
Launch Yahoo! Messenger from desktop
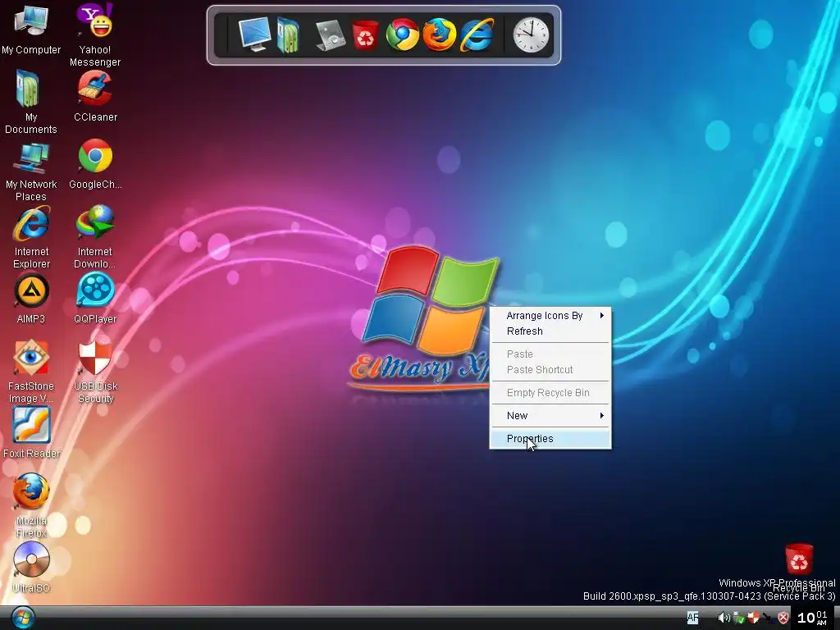click(95, 34)
